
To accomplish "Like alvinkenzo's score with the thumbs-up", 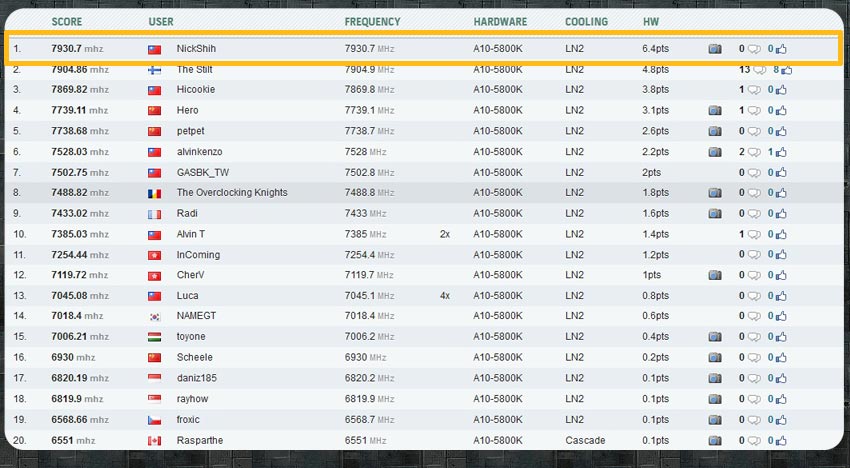I will pyautogui.click(x=781, y=152).
